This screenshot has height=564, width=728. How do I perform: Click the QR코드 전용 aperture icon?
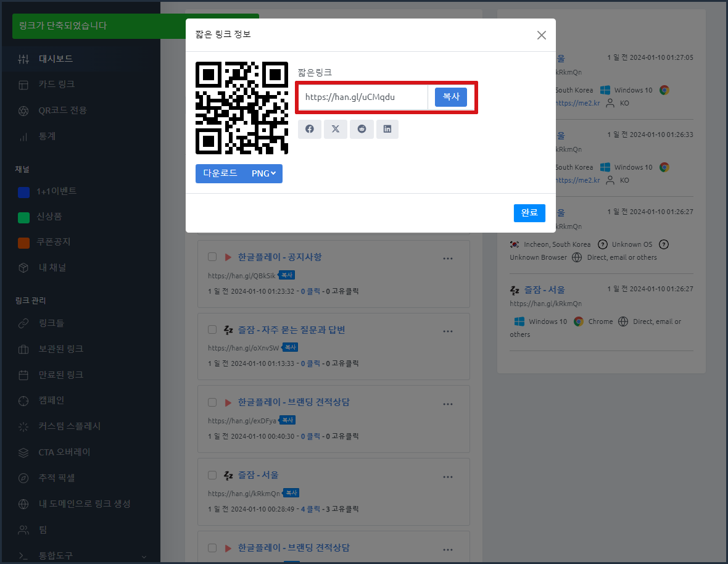(x=23, y=111)
